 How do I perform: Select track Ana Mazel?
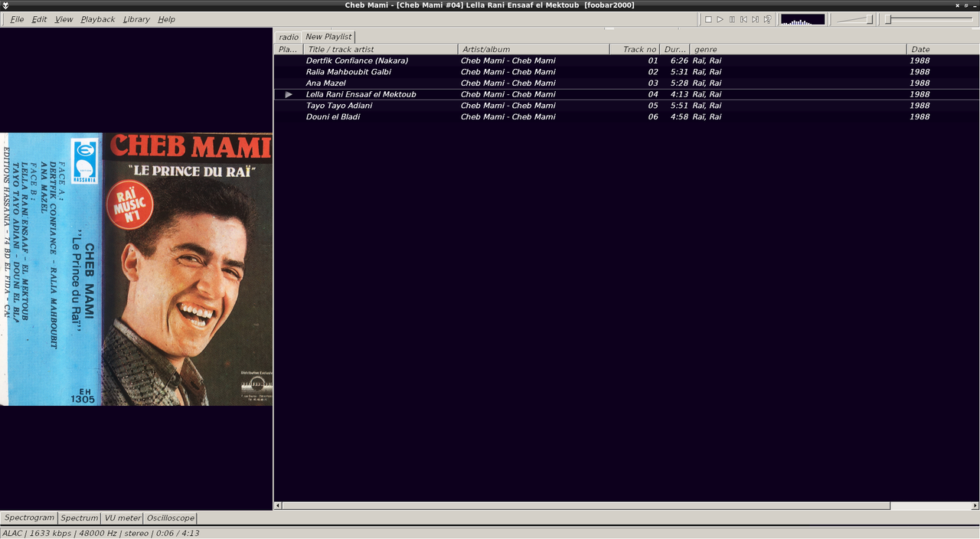(x=626, y=83)
